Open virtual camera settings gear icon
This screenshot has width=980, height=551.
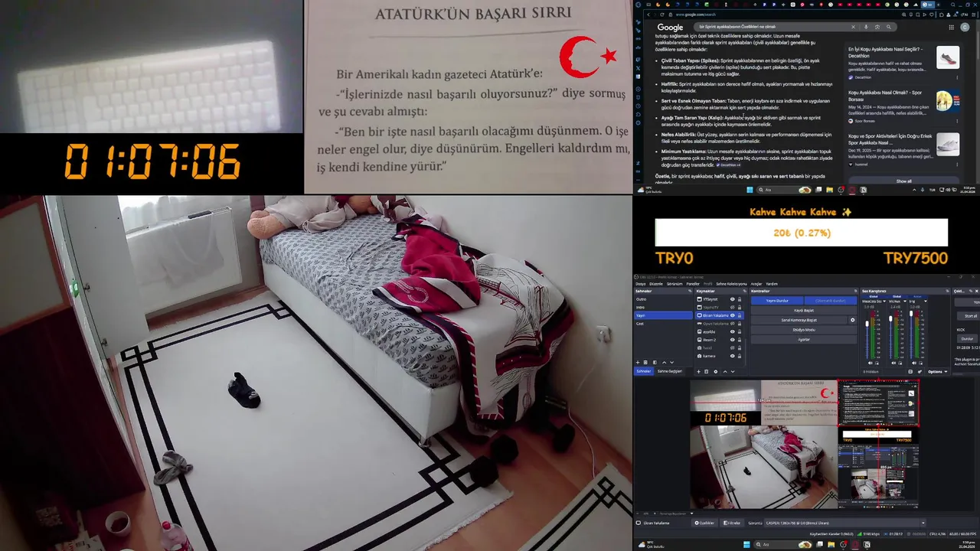pyautogui.click(x=853, y=320)
